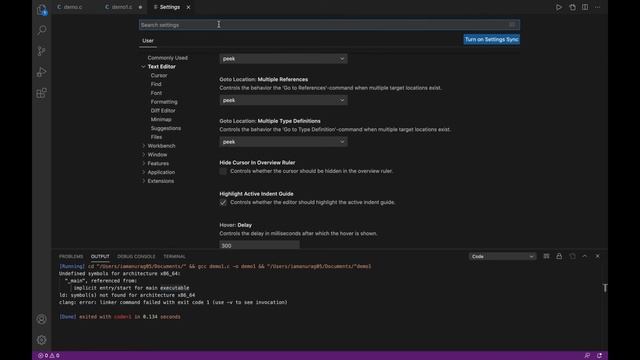Switch to the PROBLEMS panel tab

(x=71, y=256)
